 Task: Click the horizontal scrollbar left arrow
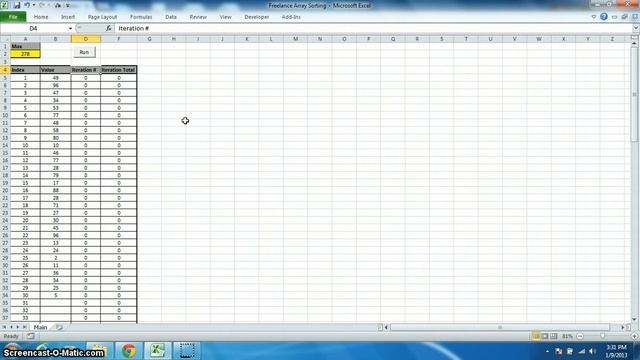pyautogui.click(x=386, y=327)
